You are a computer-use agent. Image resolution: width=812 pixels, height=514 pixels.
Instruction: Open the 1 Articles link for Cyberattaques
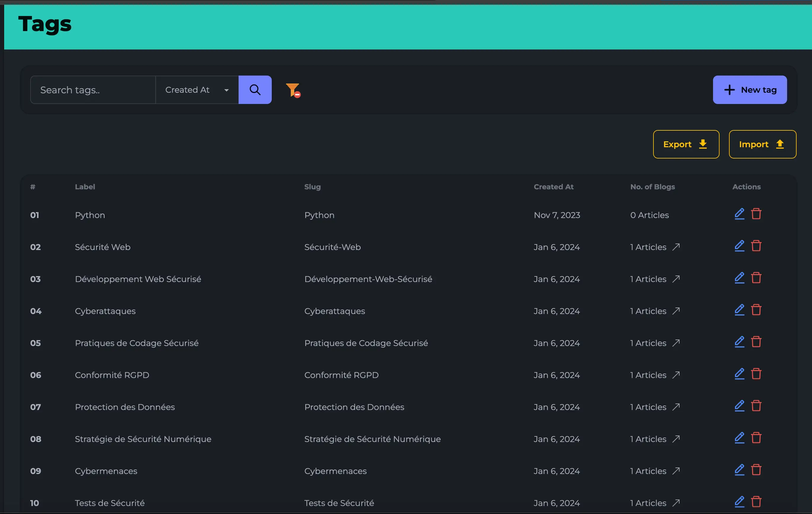(648, 311)
